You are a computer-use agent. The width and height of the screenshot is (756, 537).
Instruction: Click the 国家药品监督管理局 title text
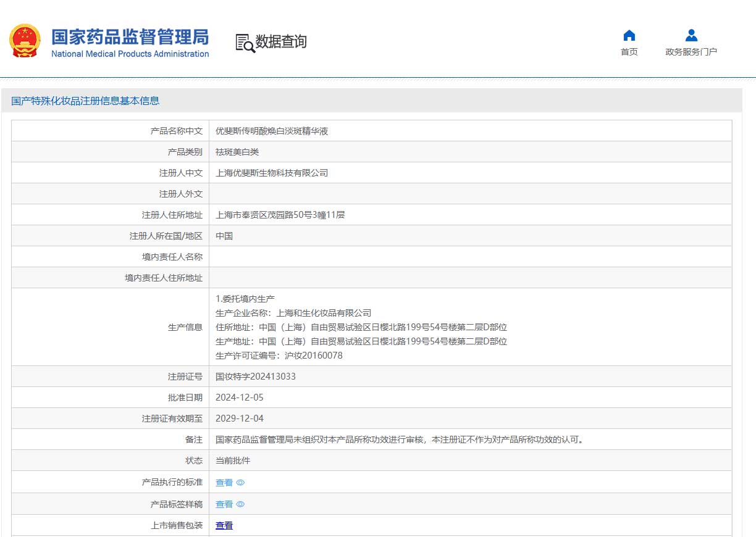coord(130,36)
